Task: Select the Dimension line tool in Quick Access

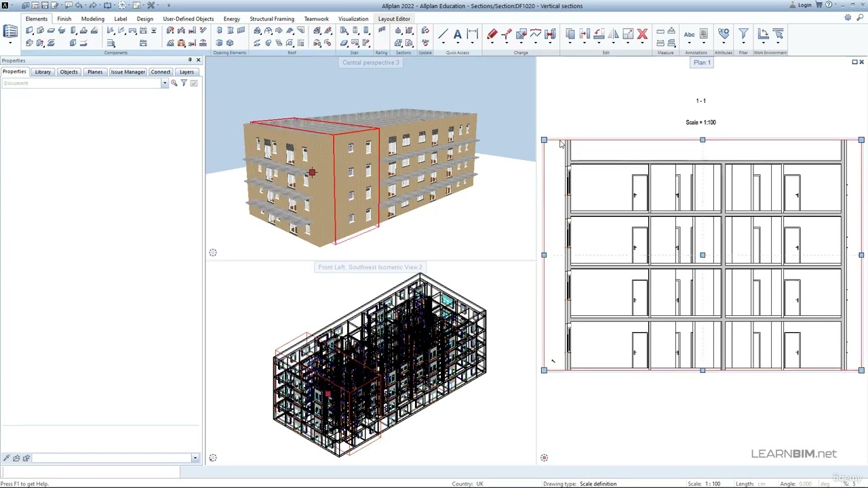Action: [x=473, y=34]
